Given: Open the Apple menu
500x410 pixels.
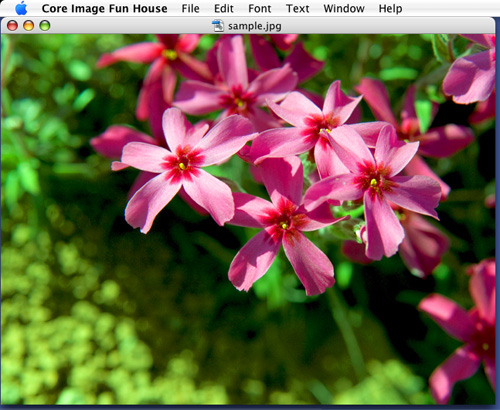Looking at the screenshot, I should (21, 8).
